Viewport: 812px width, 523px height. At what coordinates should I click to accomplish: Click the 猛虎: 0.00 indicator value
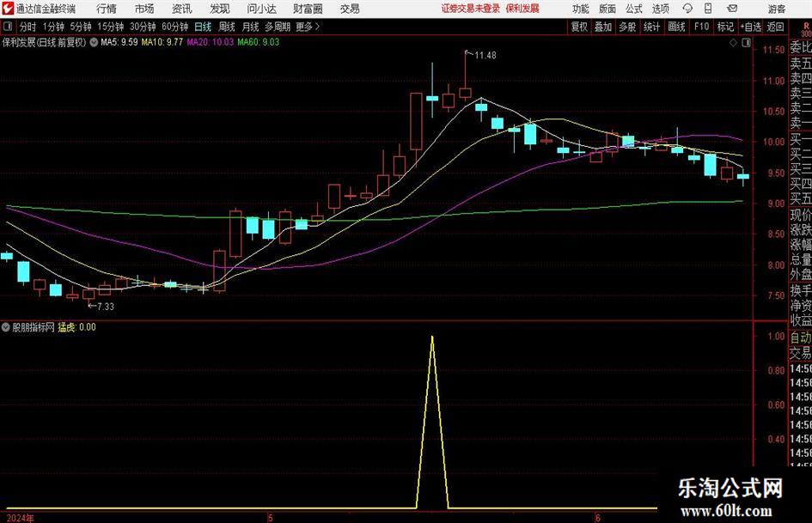click(x=76, y=327)
